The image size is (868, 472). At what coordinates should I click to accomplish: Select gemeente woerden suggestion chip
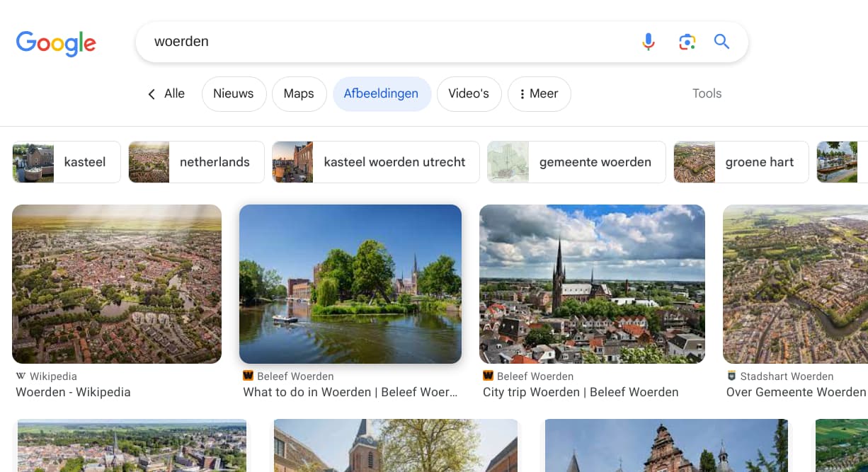point(576,162)
